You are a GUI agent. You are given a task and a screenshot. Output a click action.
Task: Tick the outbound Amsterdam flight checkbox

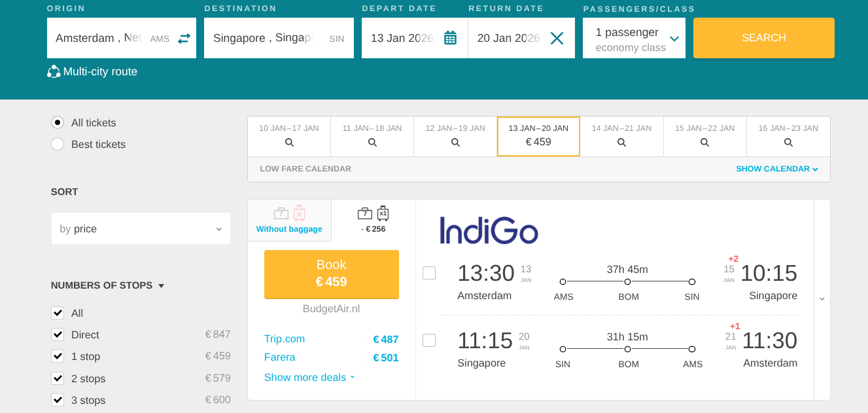click(x=429, y=273)
